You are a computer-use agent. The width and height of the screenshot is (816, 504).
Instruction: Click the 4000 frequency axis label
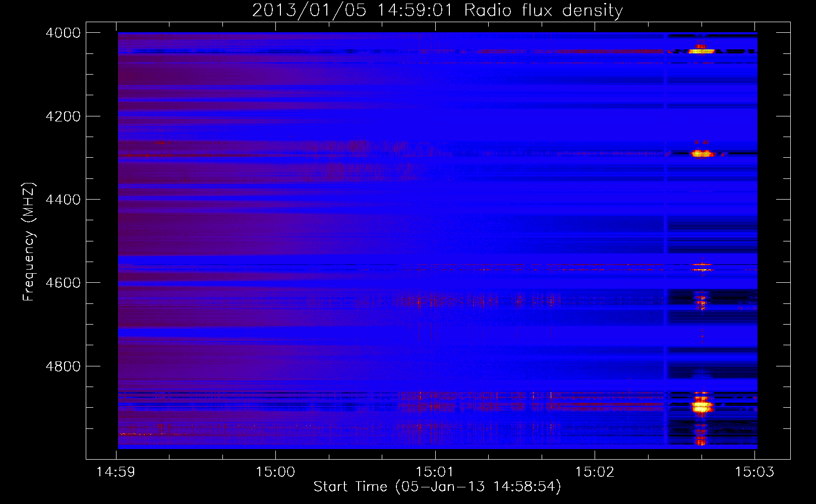[x=63, y=33]
